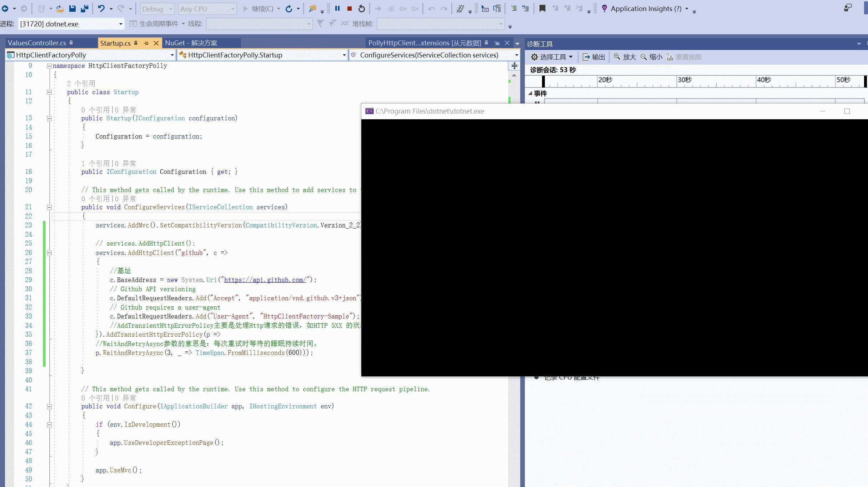The height and width of the screenshot is (487, 868).
Task: Keep the PollyHttpClient preview tab open
Action: point(497,43)
